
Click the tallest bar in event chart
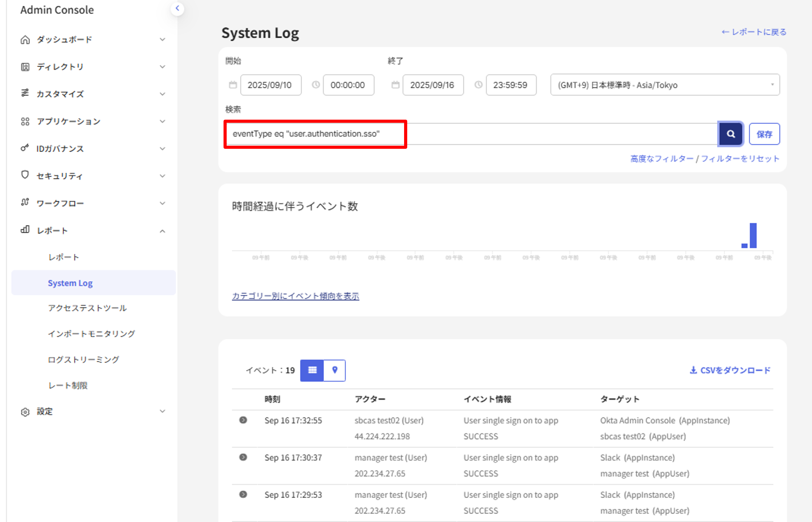coord(753,236)
